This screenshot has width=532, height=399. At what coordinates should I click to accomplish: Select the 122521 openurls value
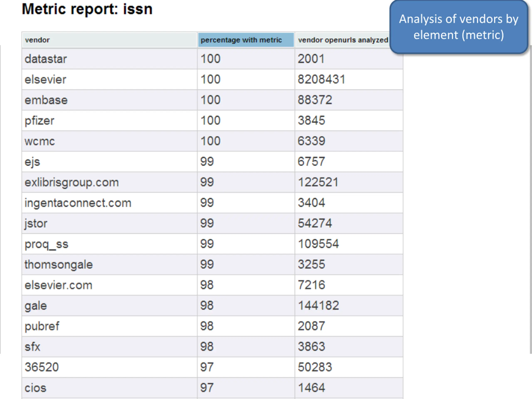click(318, 182)
